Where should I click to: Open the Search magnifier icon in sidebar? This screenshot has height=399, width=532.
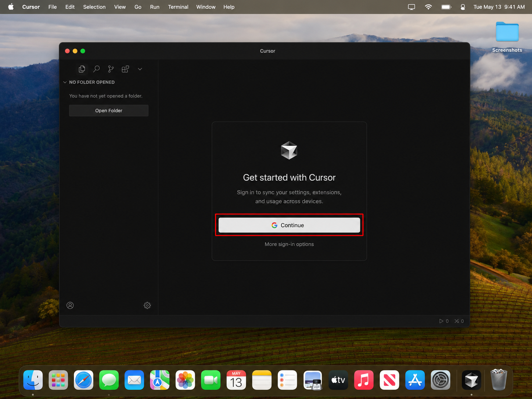pyautogui.click(x=96, y=69)
